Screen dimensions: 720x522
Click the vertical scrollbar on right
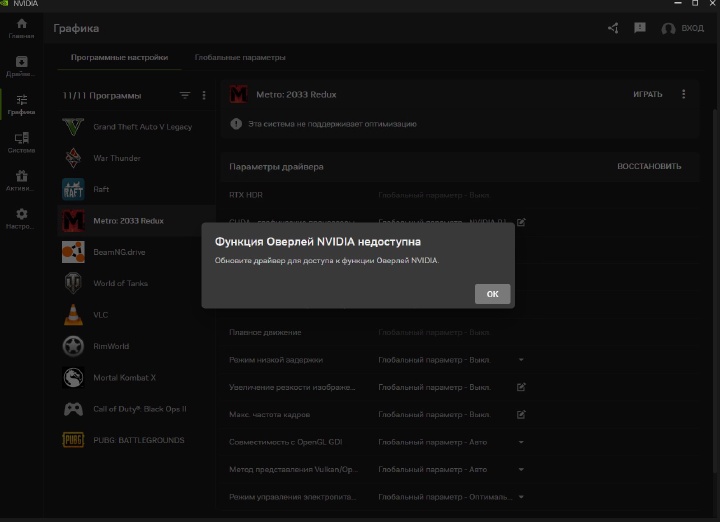(716, 289)
